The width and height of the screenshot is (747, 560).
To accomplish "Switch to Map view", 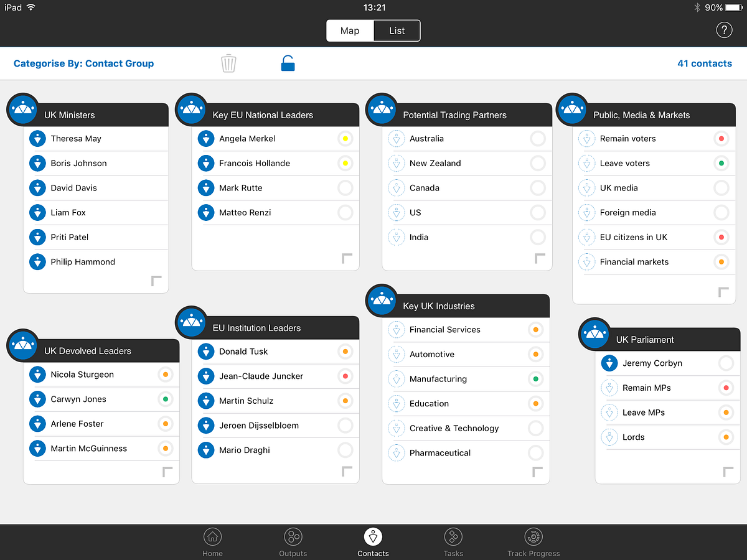I will (x=350, y=30).
